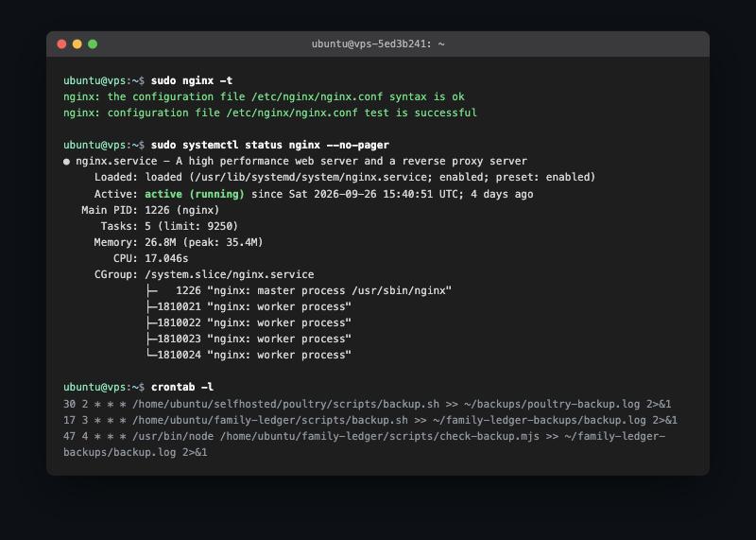
Task: Click the 'Memory: 26.8M' line
Action: pyautogui.click(x=179, y=242)
